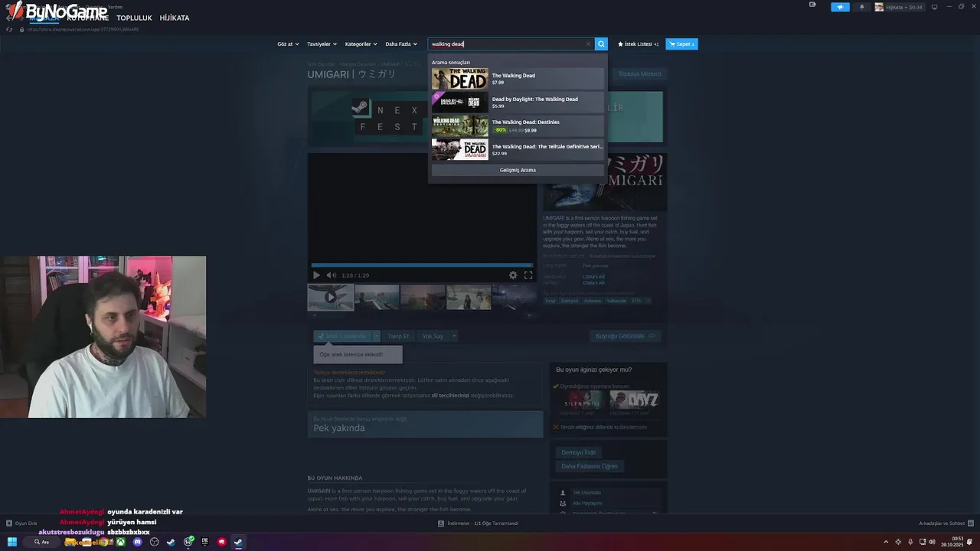Select The Walking Dead: Telltale Definitive Series result
The height and width of the screenshot is (551, 980).
coord(518,149)
